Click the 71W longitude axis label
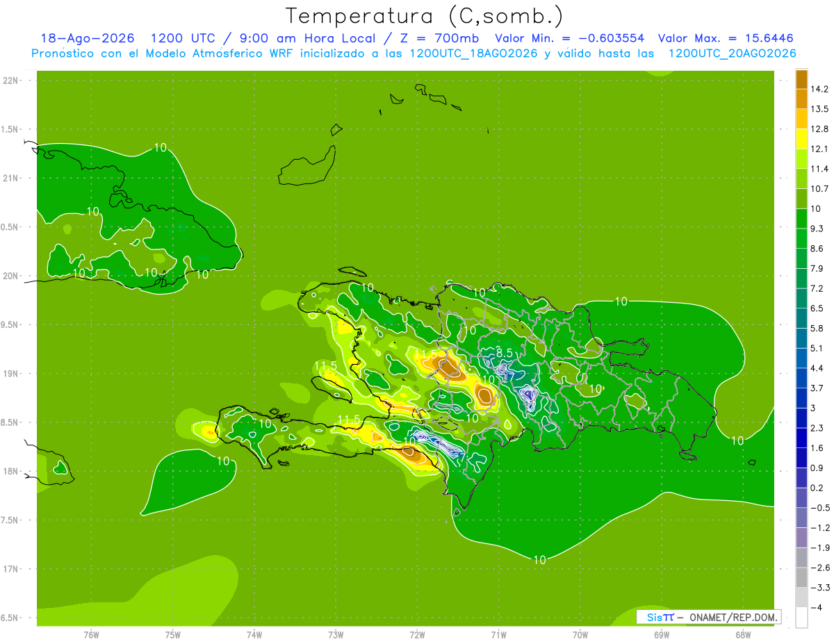 (x=498, y=635)
